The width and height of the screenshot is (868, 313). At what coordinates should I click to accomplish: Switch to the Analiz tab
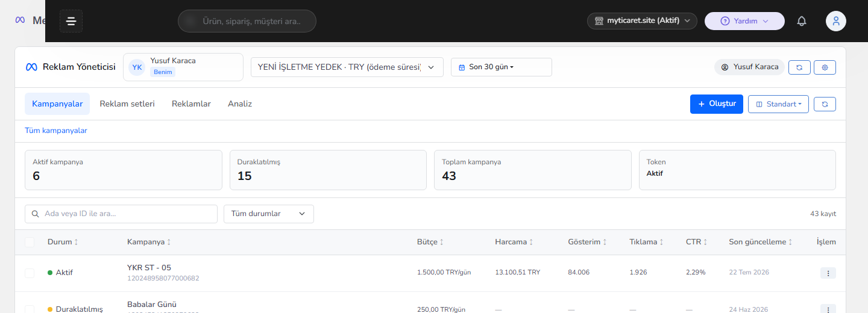click(x=240, y=104)
